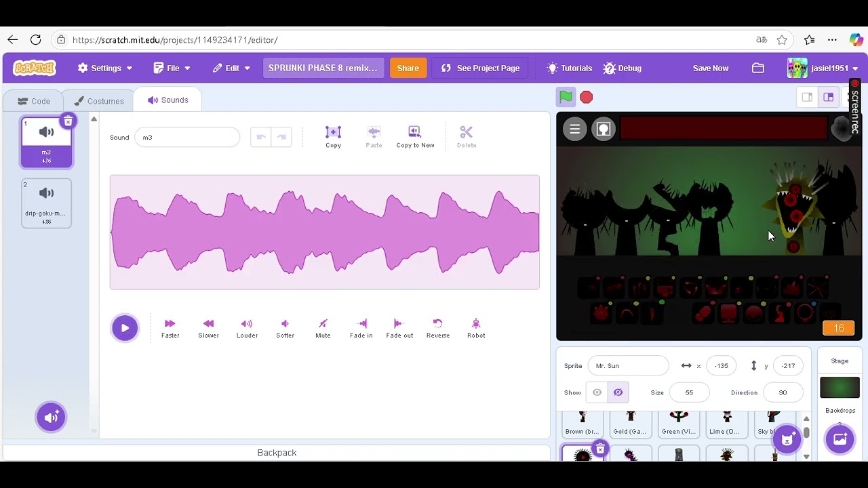Apply the Fade in effect
Screen dimensions: 868x488
pyautogui.click(x=361, y=329)
